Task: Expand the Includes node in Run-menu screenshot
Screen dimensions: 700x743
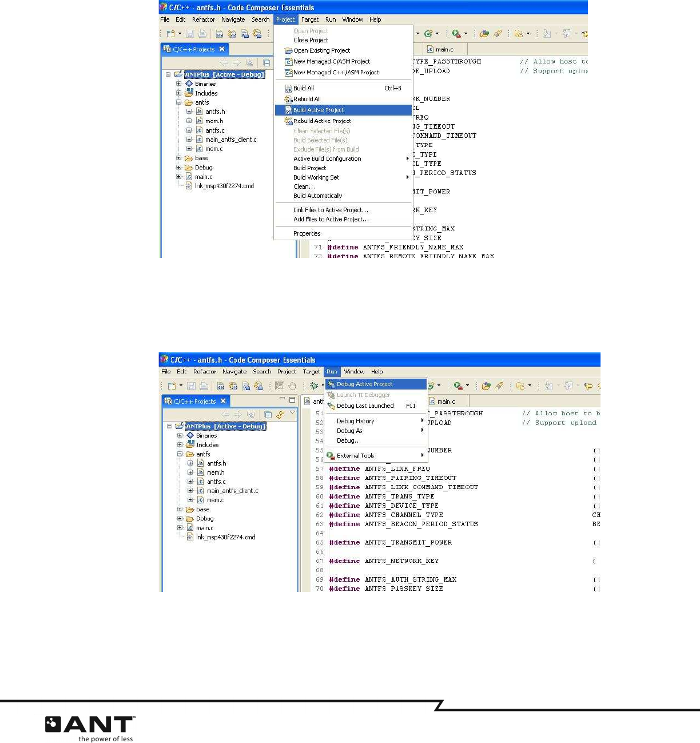Action: [x=180, y=444]
